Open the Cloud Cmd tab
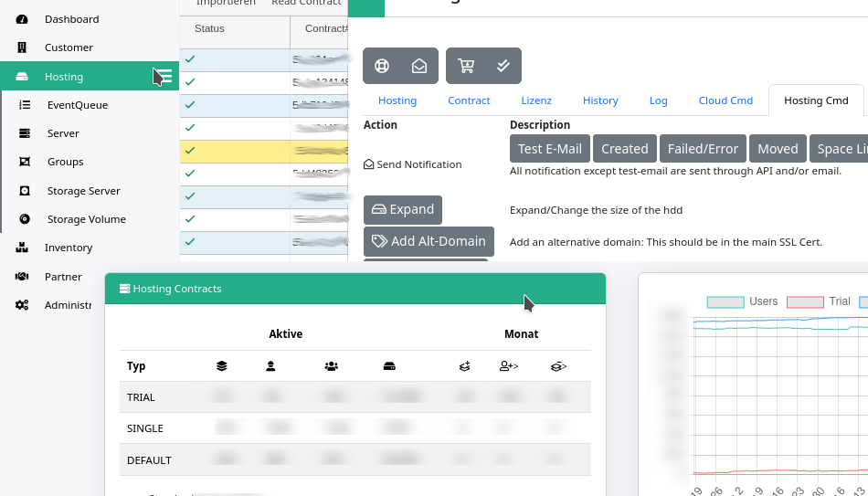 (725, 100)
